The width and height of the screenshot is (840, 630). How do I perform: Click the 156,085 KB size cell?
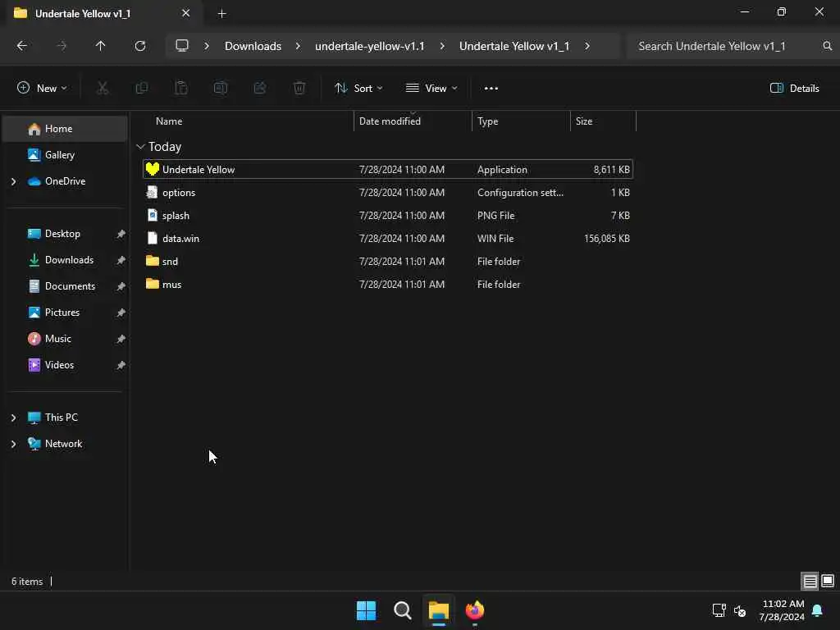[x=606, y=239]
